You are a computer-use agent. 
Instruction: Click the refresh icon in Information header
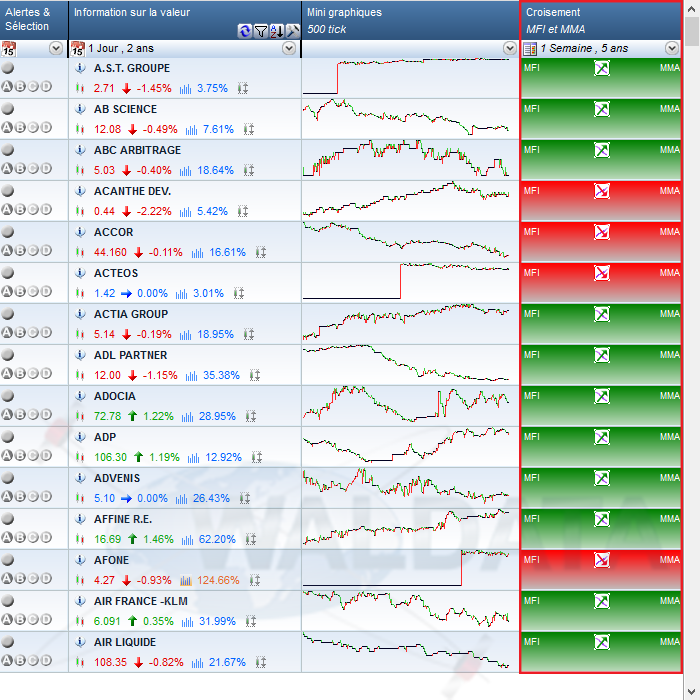tap(244, 31)
